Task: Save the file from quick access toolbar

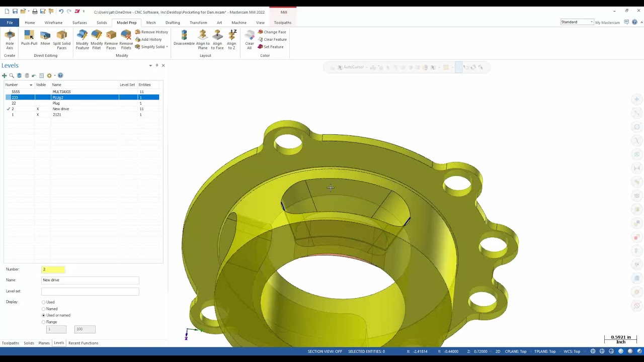Action: pos(15,11)
